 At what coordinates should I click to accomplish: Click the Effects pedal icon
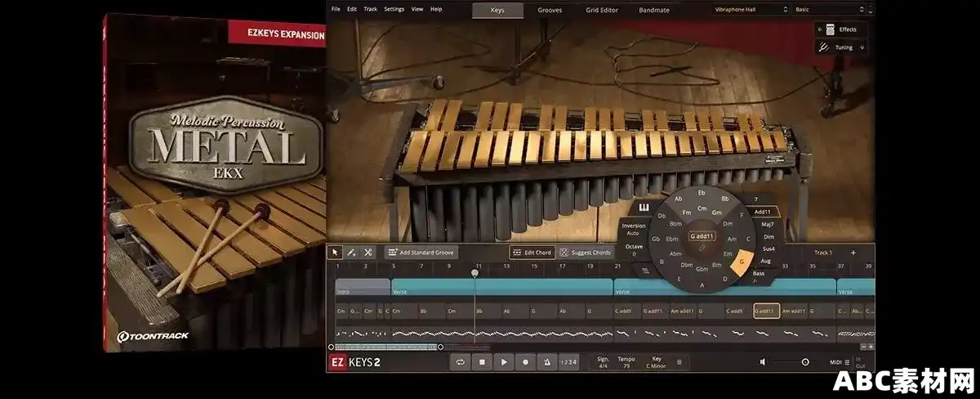click(830, 29)
